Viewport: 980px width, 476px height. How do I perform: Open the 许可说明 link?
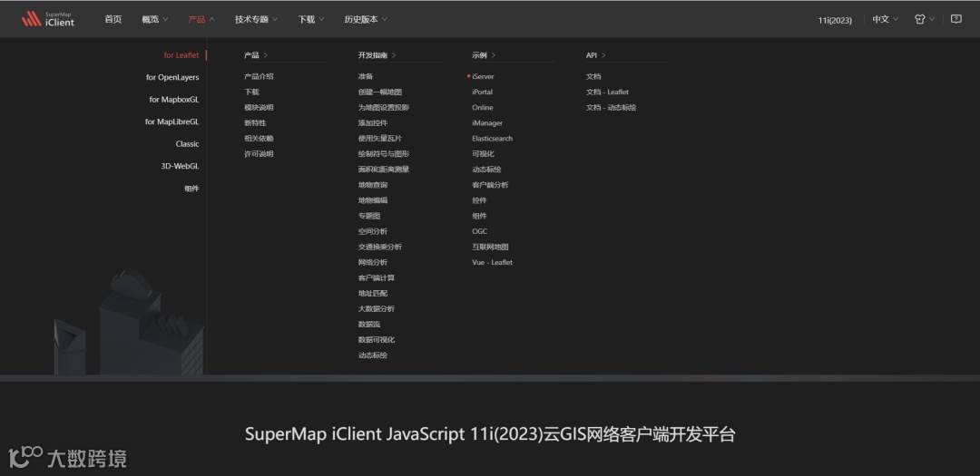(x=259, y=153)
